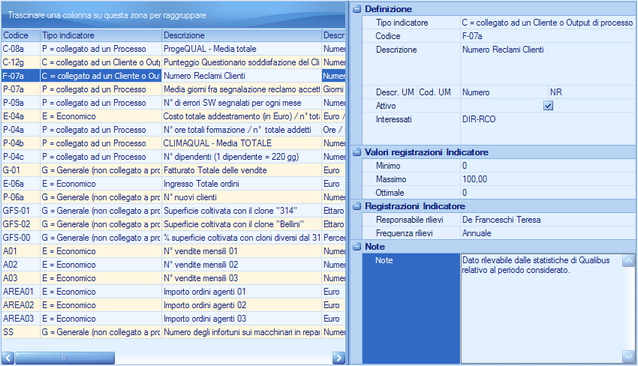Viewport: 638px width, 366px height.
Task: Click the Massimo value field 100,00
Action: click(548, 179)
